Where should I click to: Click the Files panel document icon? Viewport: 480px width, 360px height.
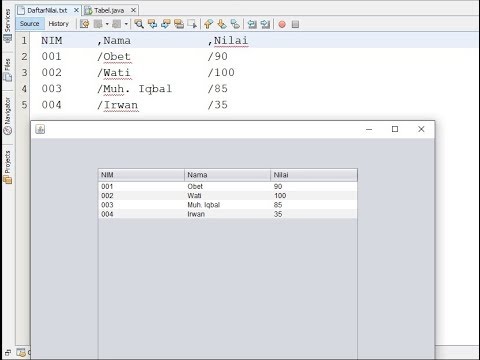point(7,77)
